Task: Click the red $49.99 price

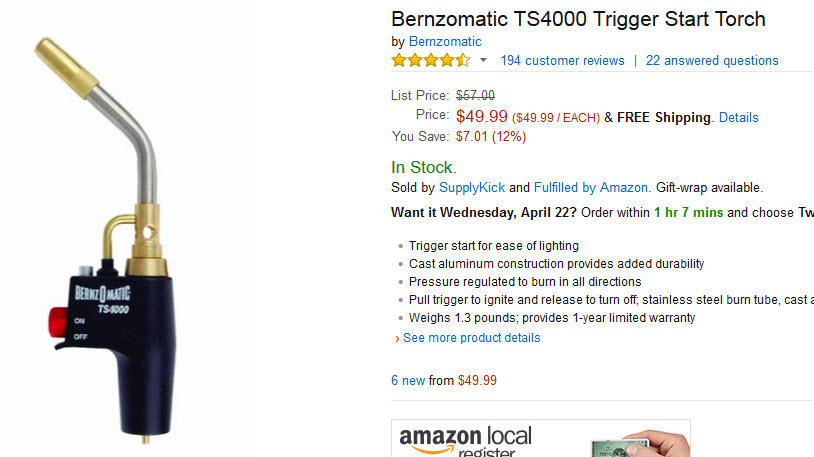Action: pyautogui.click(x=481, y=116)
